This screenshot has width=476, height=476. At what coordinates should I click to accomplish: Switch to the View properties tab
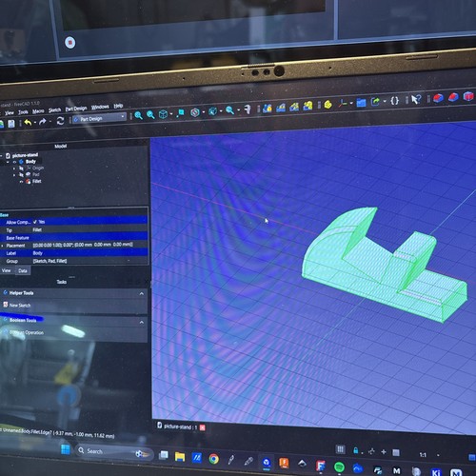coord(7,270)
